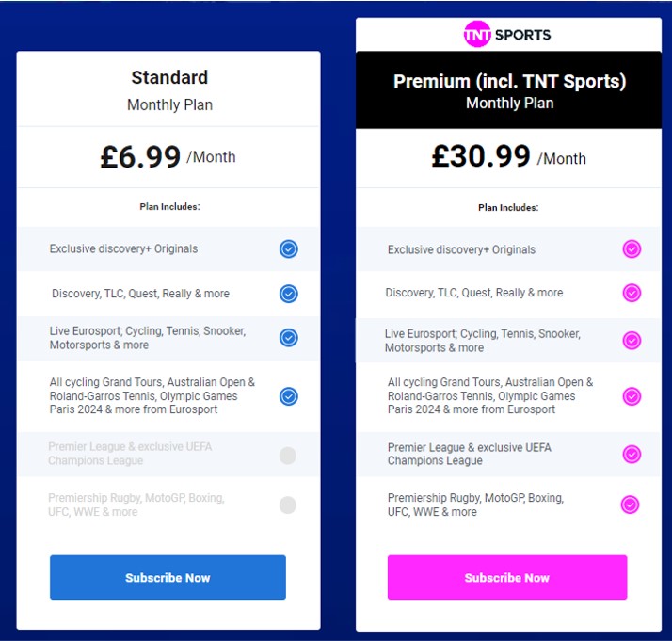The image size is (672, 641).
Task: Click the TNT Sports logo
Action: tap(507, 35)
